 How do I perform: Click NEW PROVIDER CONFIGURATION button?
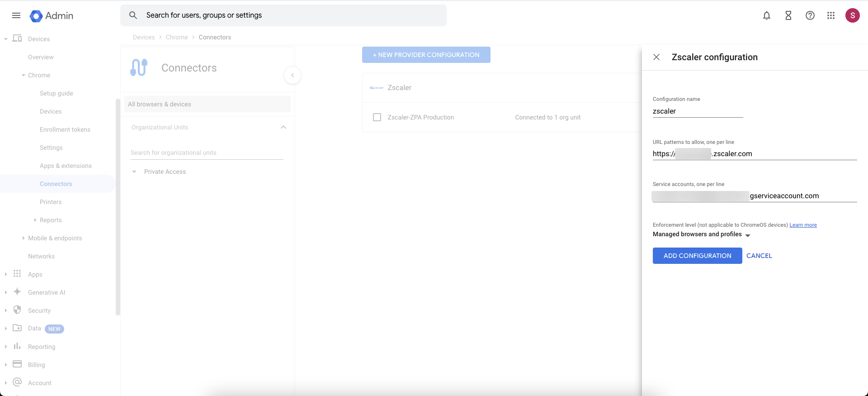click(426, 55)
